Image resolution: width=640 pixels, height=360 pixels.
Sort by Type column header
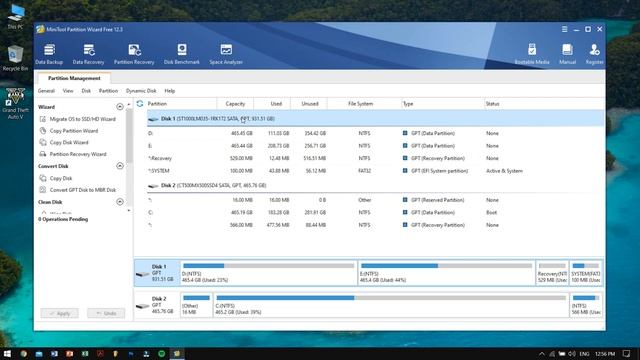(442, 104)
